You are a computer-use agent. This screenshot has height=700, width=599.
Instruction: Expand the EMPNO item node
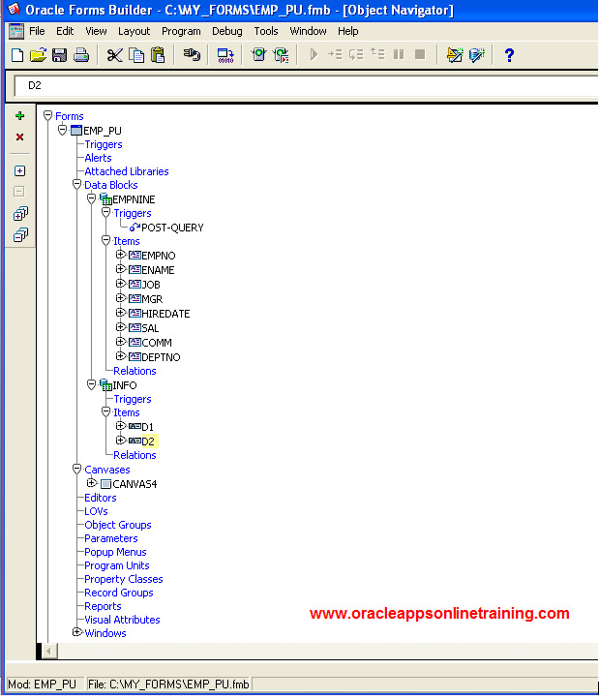pos(121,255)
